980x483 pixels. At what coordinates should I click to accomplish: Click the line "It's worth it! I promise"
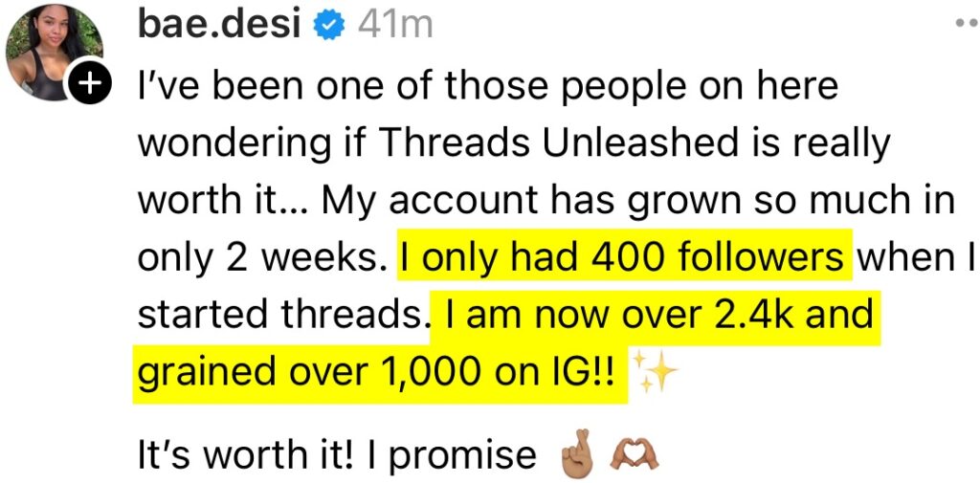(x=337, y=455)
